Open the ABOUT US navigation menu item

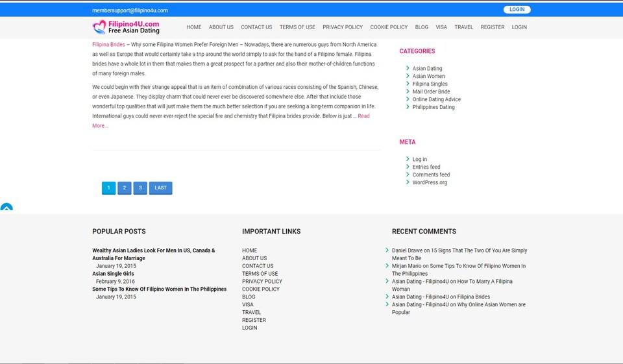(x=221, y=27)
